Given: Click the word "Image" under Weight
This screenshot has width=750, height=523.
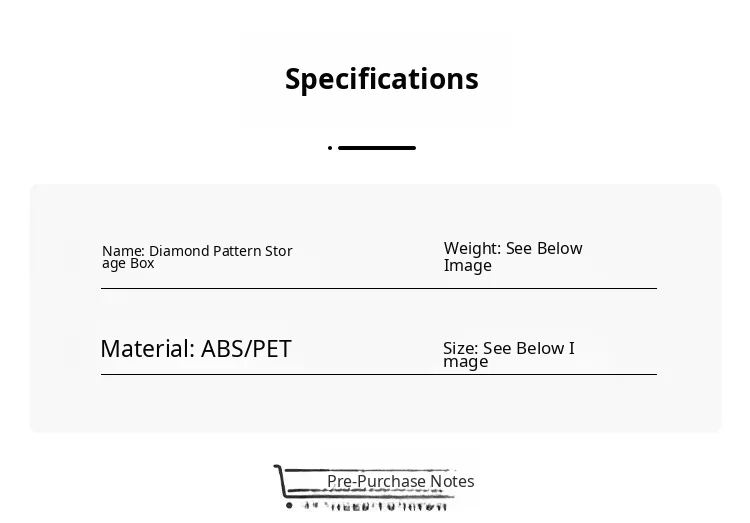Looking at the screenshot, I should [x=468, y=266].
